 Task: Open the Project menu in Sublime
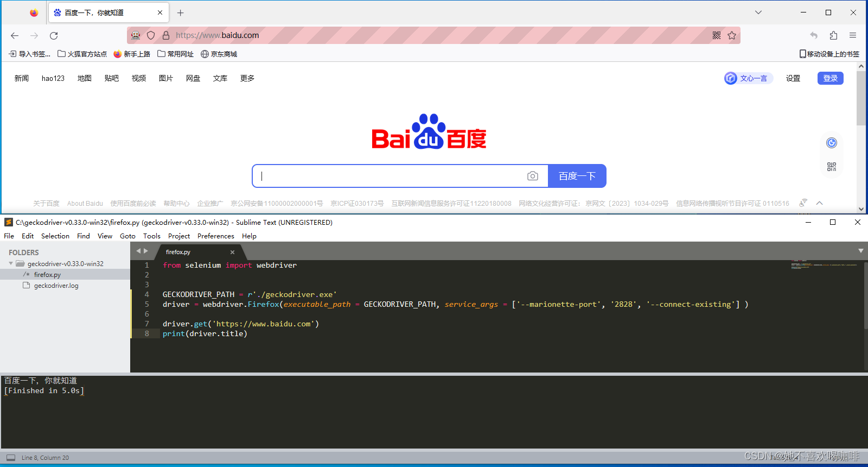tap(179, 236)
